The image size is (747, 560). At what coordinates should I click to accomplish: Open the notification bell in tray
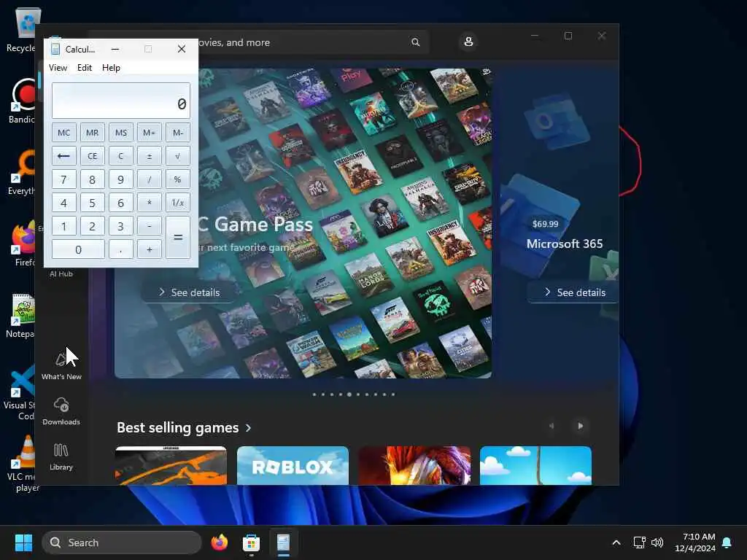(727, 542)
